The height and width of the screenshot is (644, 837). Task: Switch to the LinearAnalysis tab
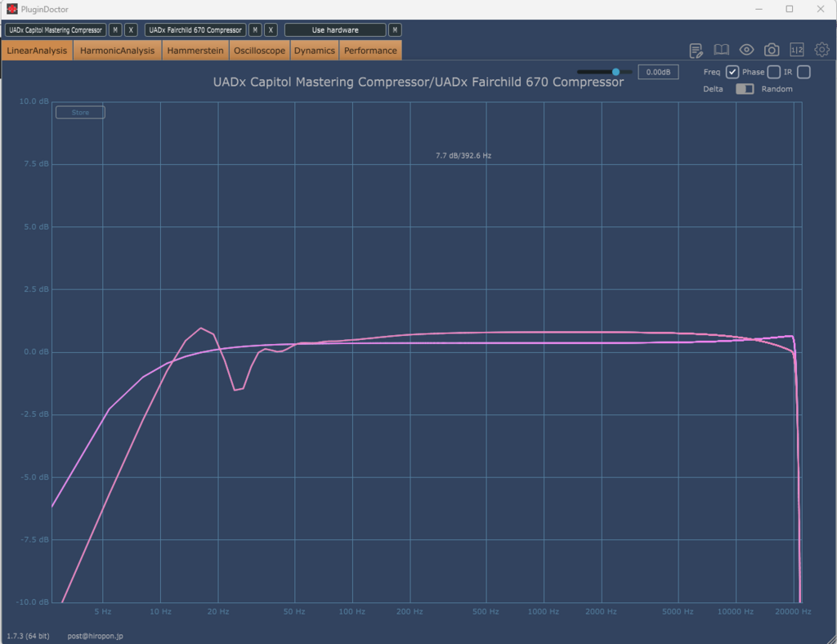click(x=37, y=51)
